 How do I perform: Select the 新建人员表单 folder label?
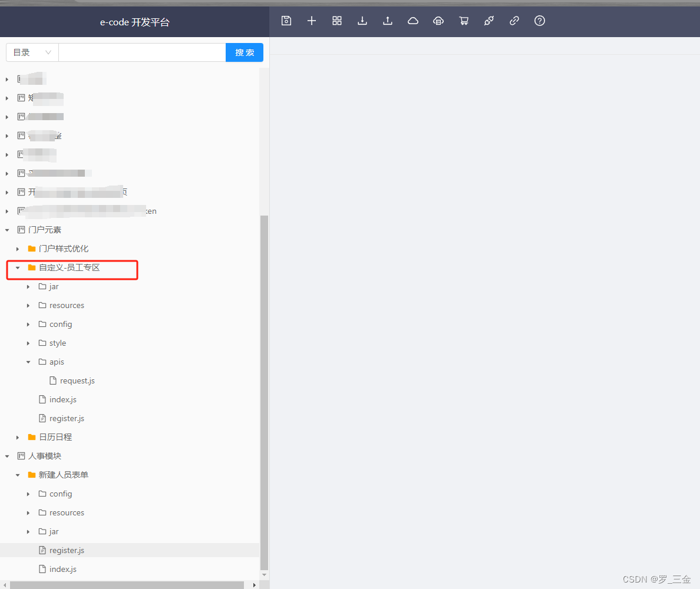point(64,475)
